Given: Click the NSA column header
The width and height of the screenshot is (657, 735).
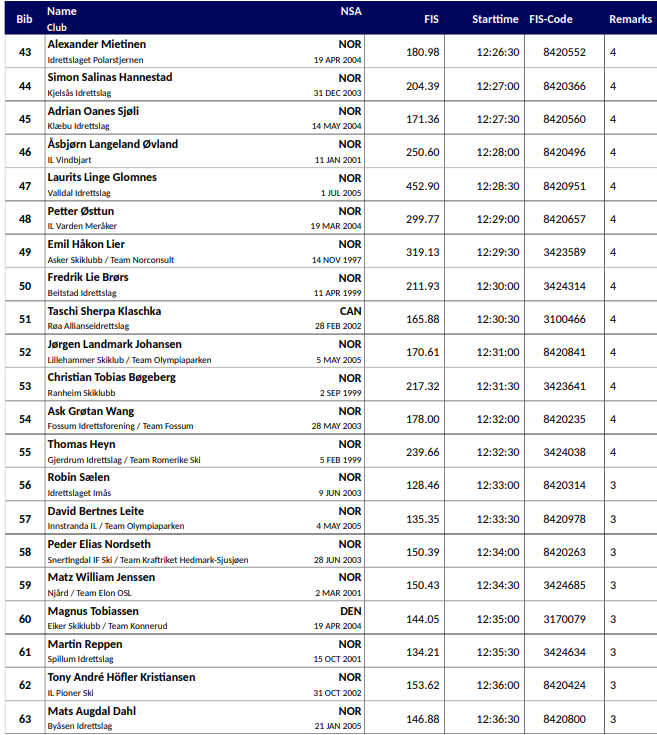Looking at the screenshot, I should [350, 11].
